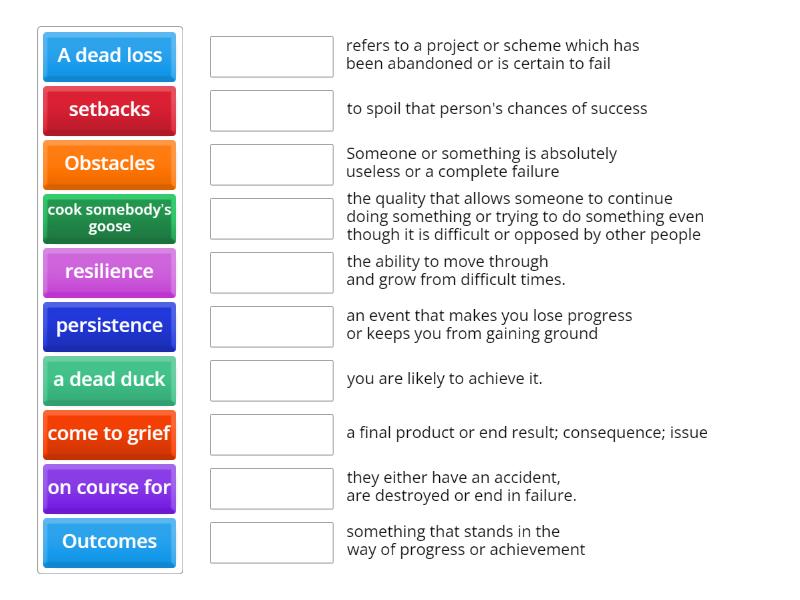Viewport: 800px width, 600px height.
Task: Pick the orange 'Obstacles' tile
Action: point(108,164)
